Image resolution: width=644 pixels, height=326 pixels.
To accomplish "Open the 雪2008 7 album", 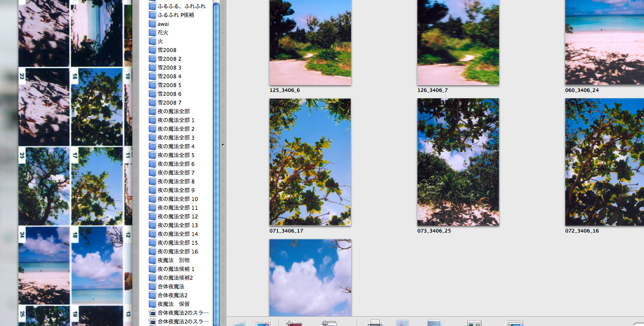I will (169, 103).
